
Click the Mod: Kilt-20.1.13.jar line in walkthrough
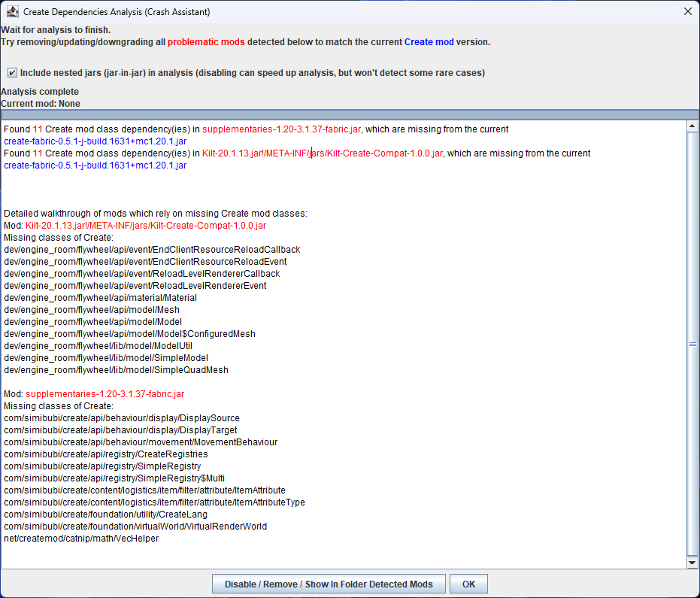[135, 226]
